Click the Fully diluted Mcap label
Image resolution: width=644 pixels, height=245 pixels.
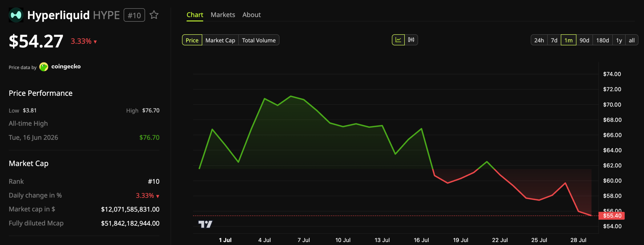coord(36,223)
